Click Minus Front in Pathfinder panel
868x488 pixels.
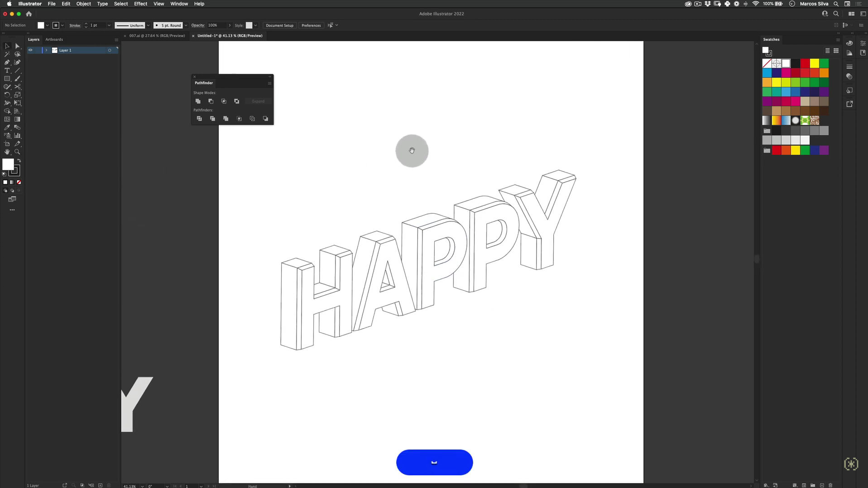click(211, 101)
